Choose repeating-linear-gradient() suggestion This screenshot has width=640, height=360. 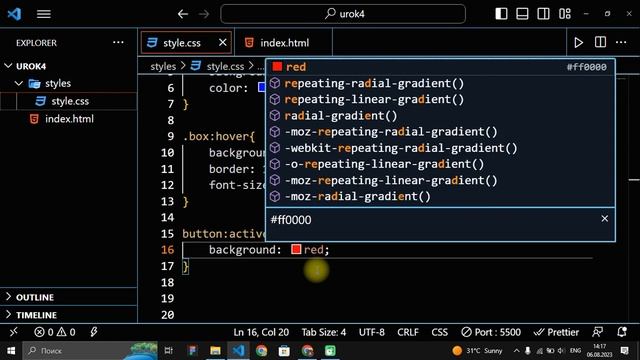coord(440,99)
